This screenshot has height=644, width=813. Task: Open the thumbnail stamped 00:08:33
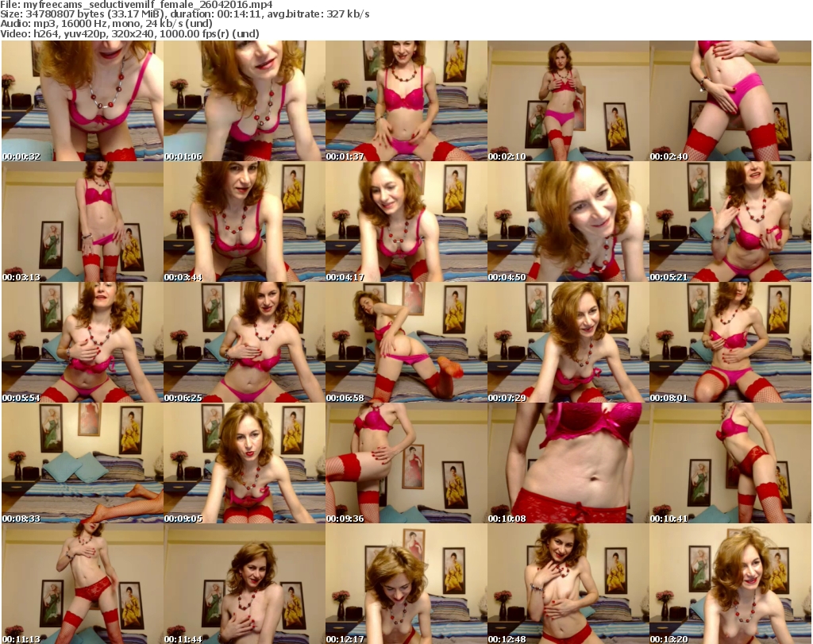83,463
